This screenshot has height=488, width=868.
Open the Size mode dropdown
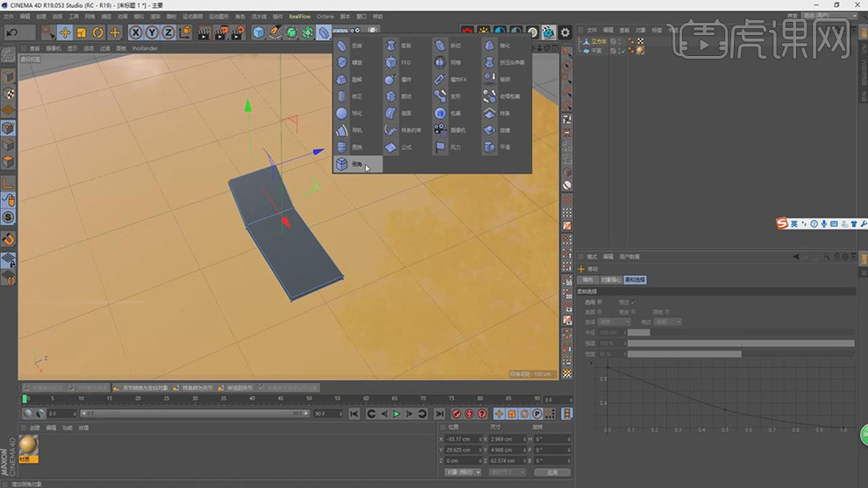[x=507, y=472]
